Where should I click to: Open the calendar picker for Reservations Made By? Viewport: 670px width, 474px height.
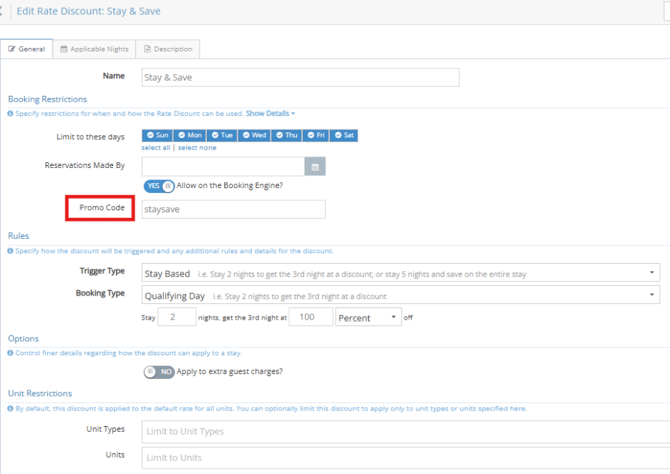[315, 166]
